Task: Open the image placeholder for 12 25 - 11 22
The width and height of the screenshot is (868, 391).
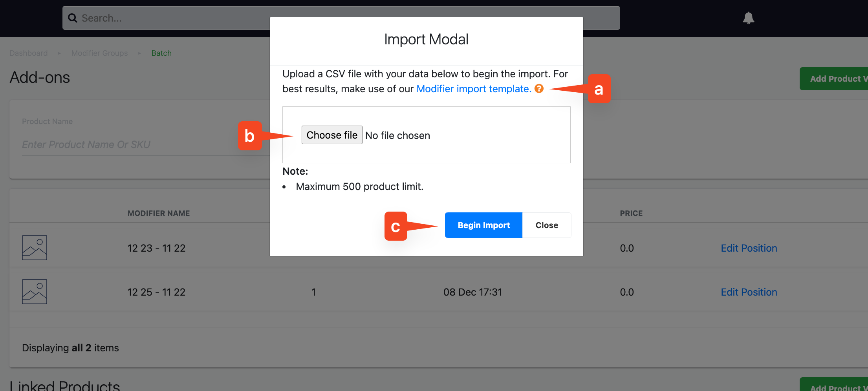Action: 35,292
